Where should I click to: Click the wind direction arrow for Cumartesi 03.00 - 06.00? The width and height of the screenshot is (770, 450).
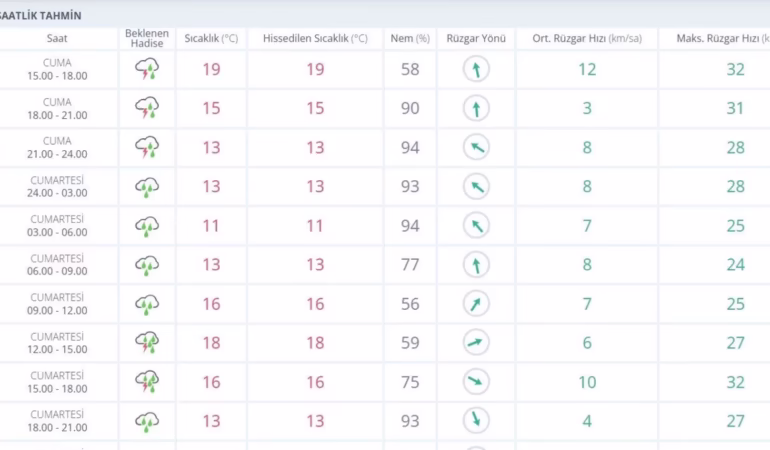click(477, 226)
